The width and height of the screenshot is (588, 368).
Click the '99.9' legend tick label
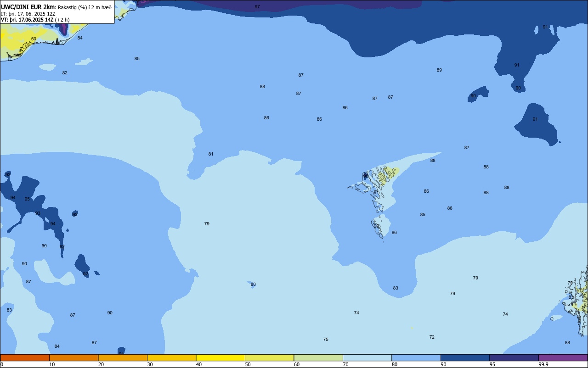pos(543,364)
